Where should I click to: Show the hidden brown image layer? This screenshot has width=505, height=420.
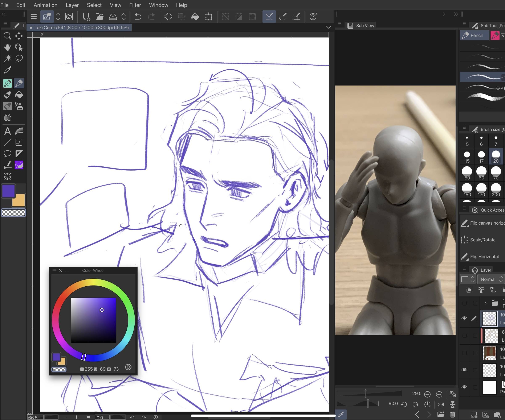pyautogui.click(x=464, y=353)
